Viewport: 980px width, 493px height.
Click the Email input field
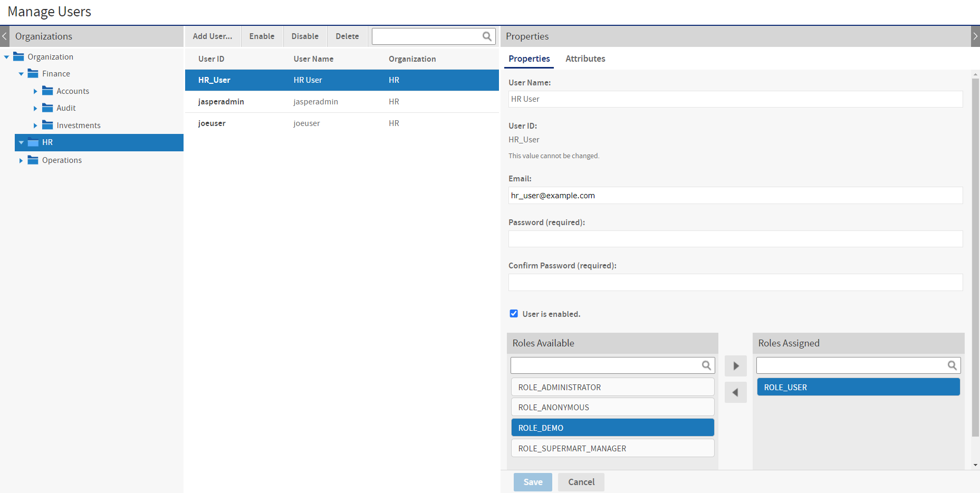click(x=735, y=196)
